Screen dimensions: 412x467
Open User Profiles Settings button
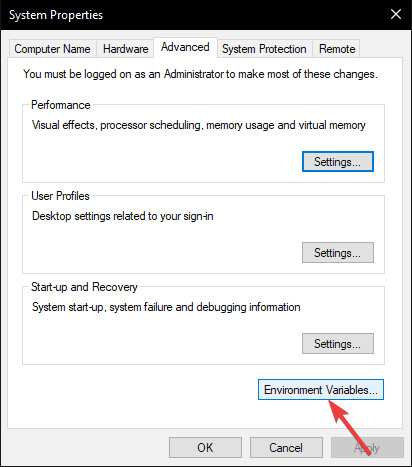pyautogui.click(x=338, y=253)
